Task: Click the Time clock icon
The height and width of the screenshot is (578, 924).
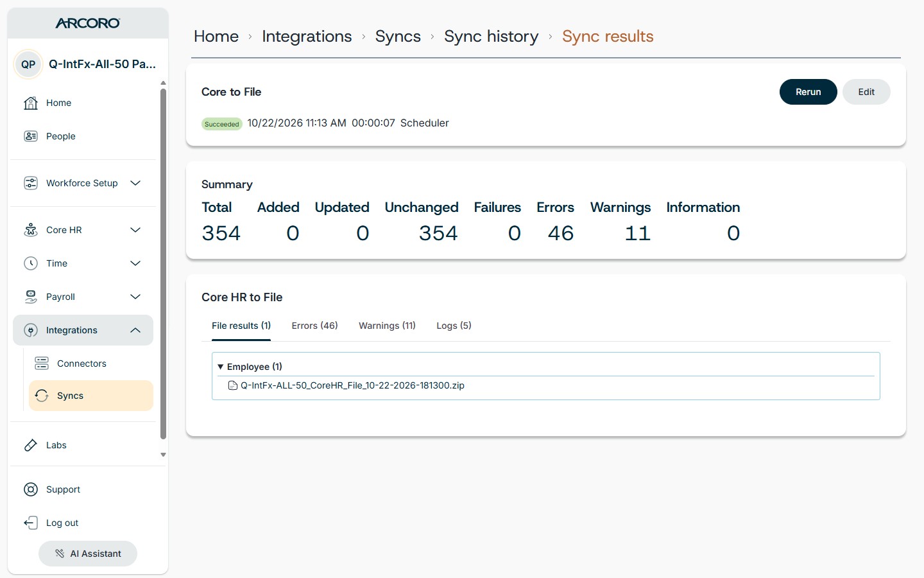Action: click(31, 263)
